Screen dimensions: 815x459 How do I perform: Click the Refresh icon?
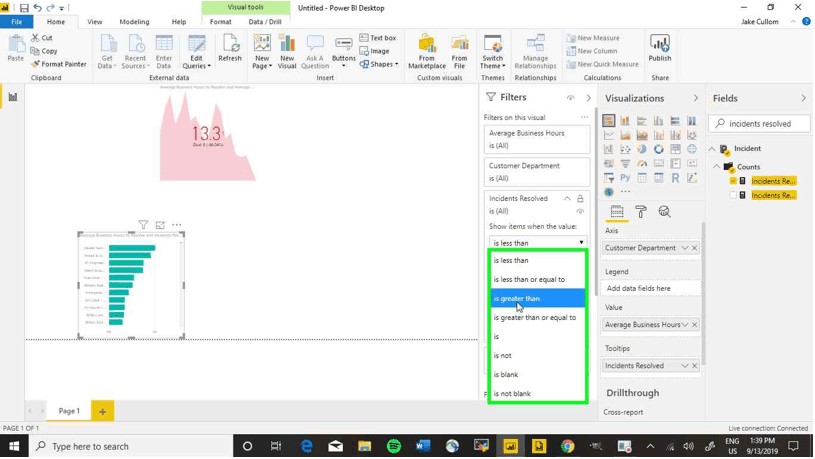230,48
